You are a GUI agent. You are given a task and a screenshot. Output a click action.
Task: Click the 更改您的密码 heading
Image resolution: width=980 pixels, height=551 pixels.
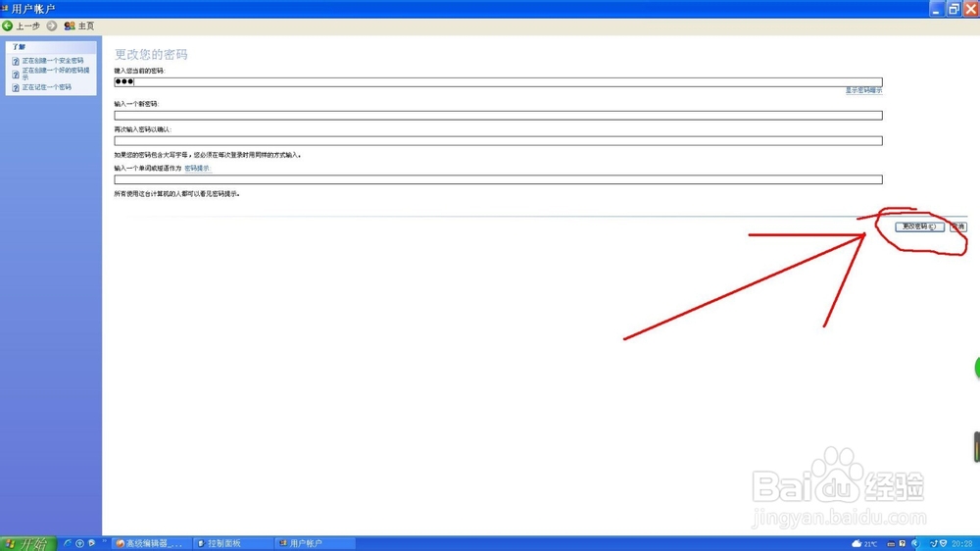pyautogui.click(x=151, y=54)
